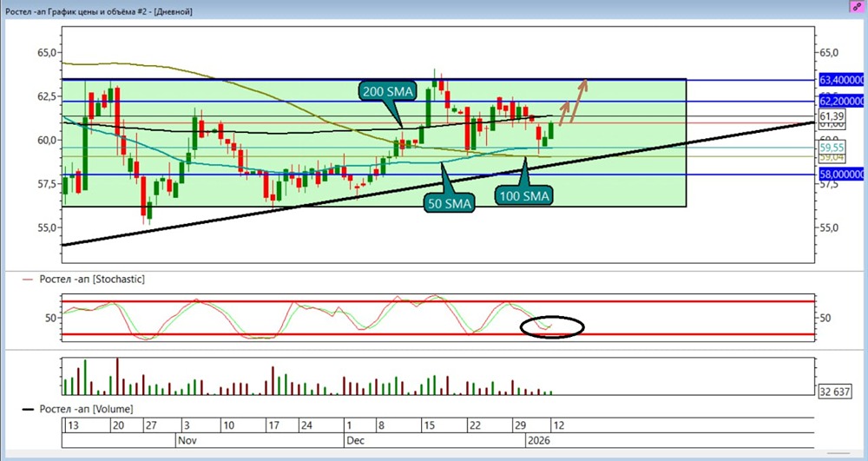
Task: Click date label 27 on time axis
Action: pos(150,425)
